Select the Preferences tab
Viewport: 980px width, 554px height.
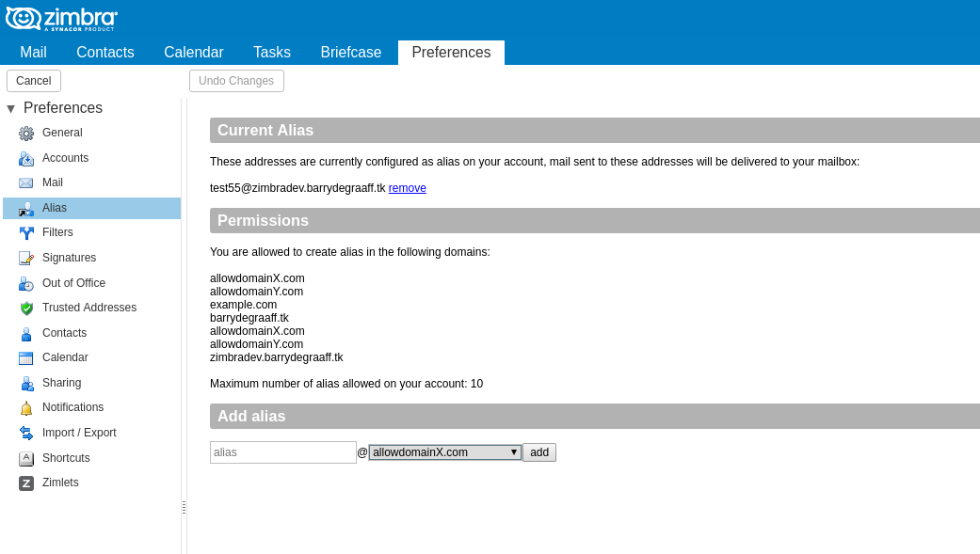coord(451,53)
